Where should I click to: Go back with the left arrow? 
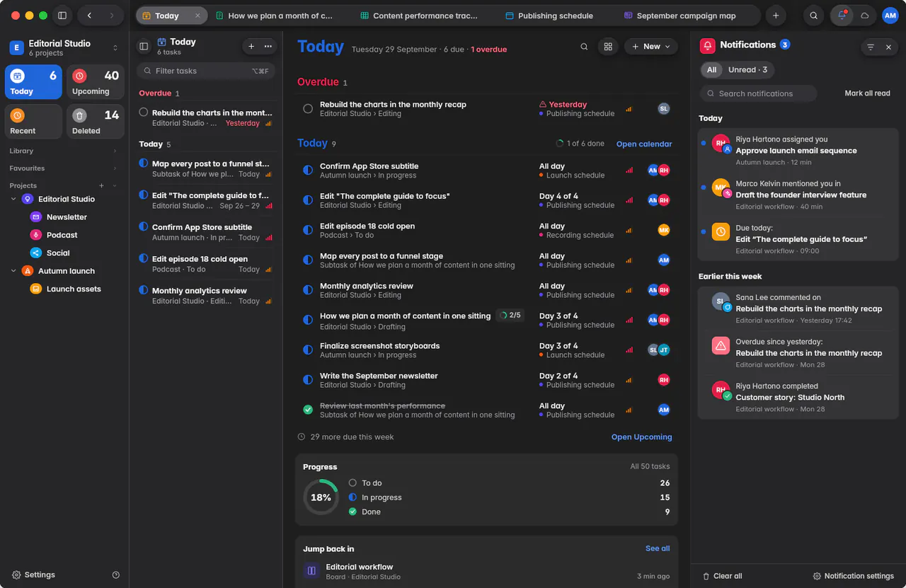tap(89, 16)
